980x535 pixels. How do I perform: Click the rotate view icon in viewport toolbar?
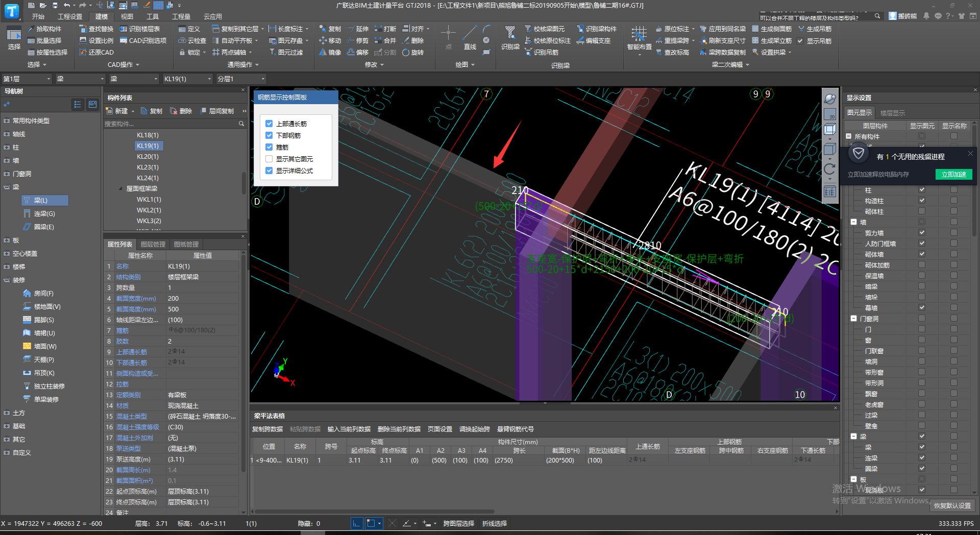pyautogui.click(x=830, y=169)
